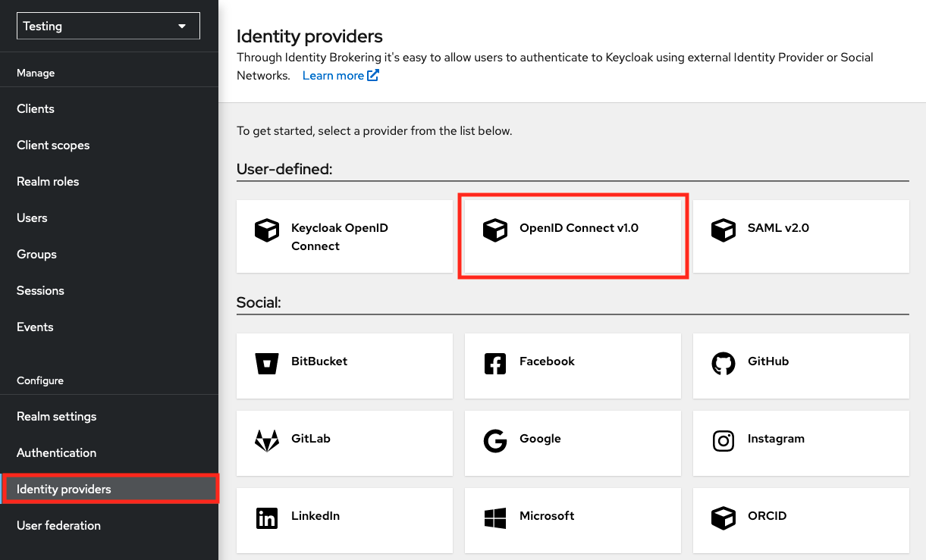
Task: Open the Testing realm dropdown
Action: (x=108, y=26)
